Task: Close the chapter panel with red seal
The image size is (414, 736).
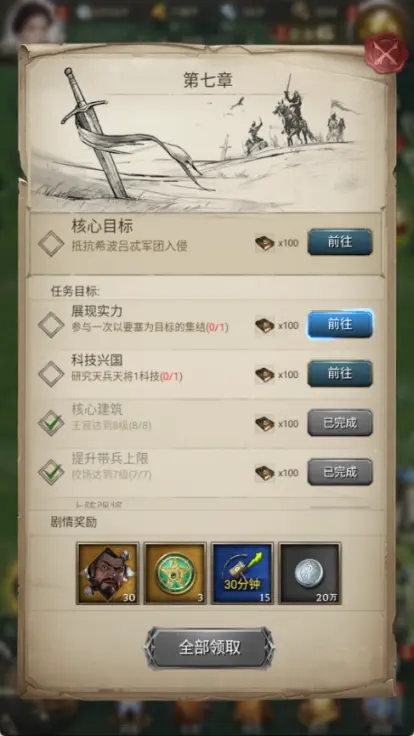Action: (x=386, y=53)
